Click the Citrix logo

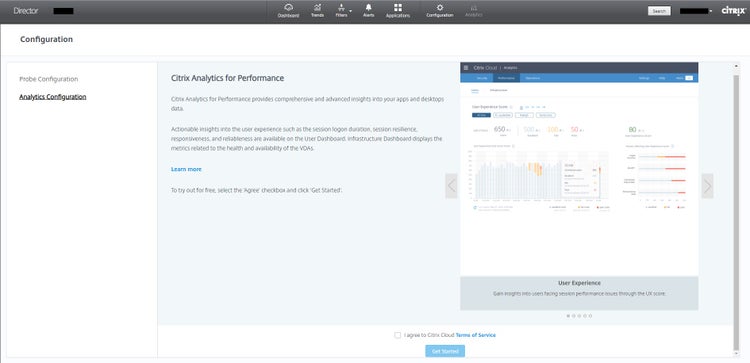[x=733, y=11]
